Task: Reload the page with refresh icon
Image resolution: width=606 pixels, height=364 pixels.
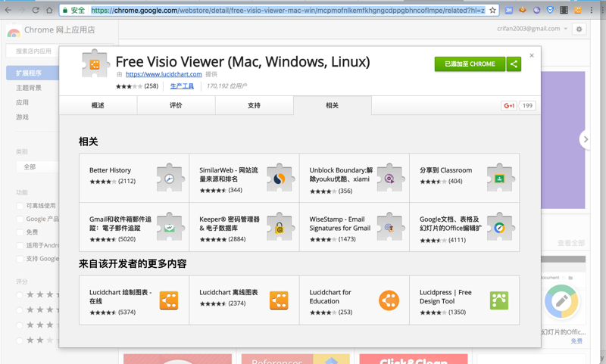Action: [x=36, y=11]
